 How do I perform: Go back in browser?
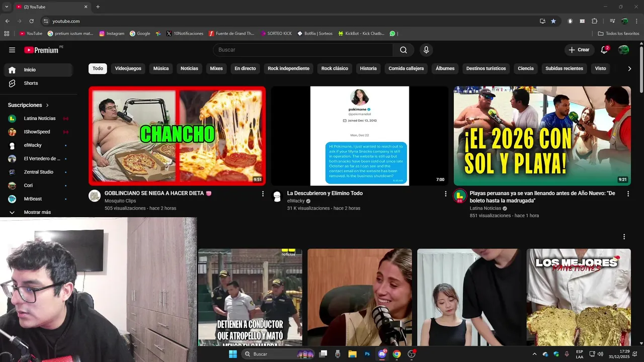(x=7, y=21)
